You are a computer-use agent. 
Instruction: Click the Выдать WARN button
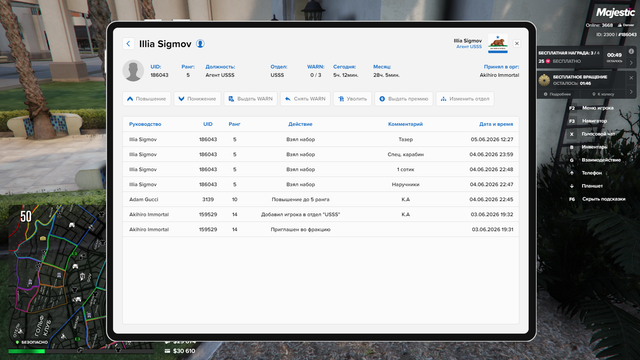pos(250,99)
